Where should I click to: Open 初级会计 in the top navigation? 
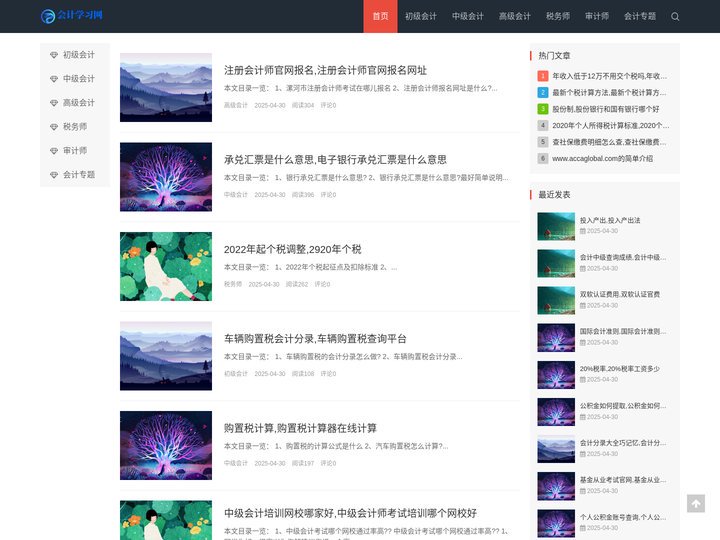421,16
